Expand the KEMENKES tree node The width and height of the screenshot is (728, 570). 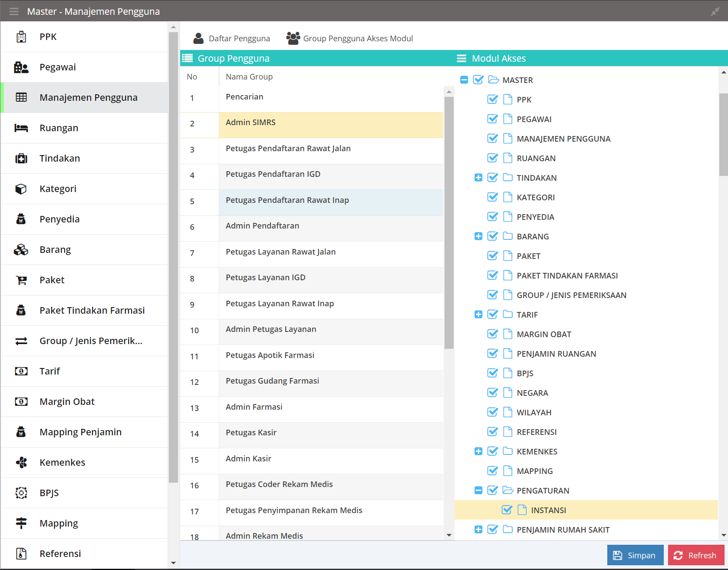(478, 451)
